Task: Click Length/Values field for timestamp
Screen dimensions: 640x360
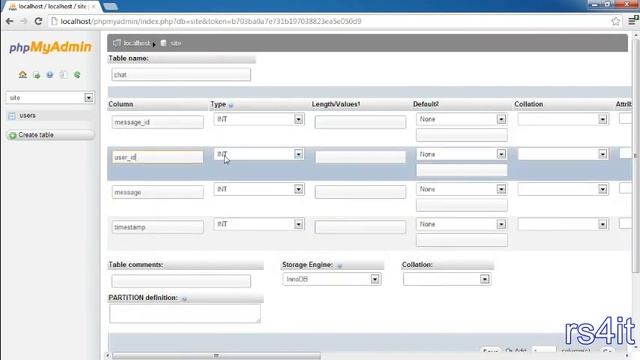Action: (360, 227)
